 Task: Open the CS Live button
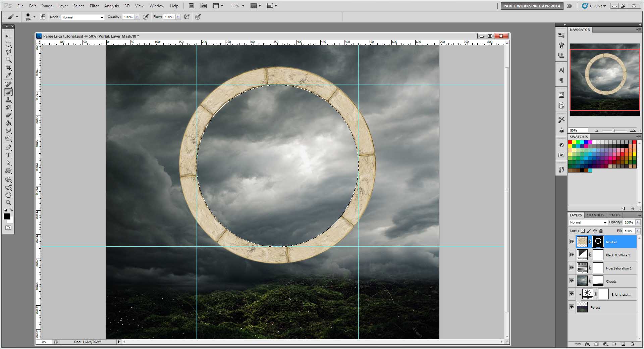[594, 6]
